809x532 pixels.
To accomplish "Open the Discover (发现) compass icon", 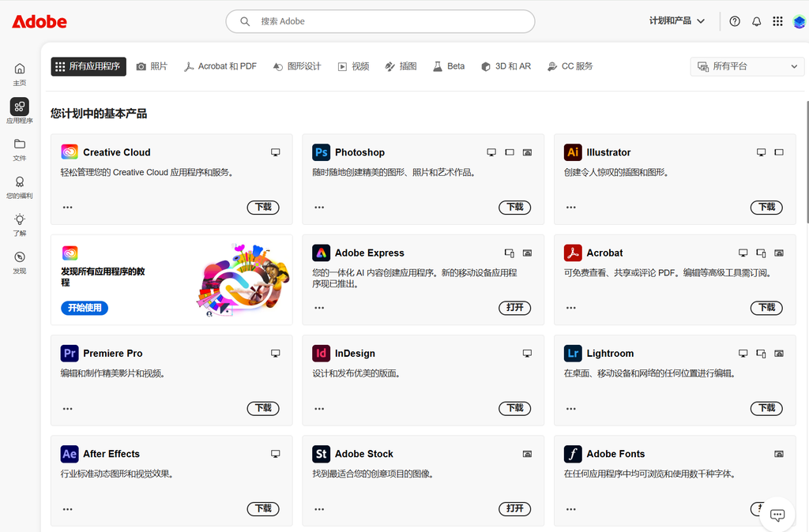I will pos(20,257).
